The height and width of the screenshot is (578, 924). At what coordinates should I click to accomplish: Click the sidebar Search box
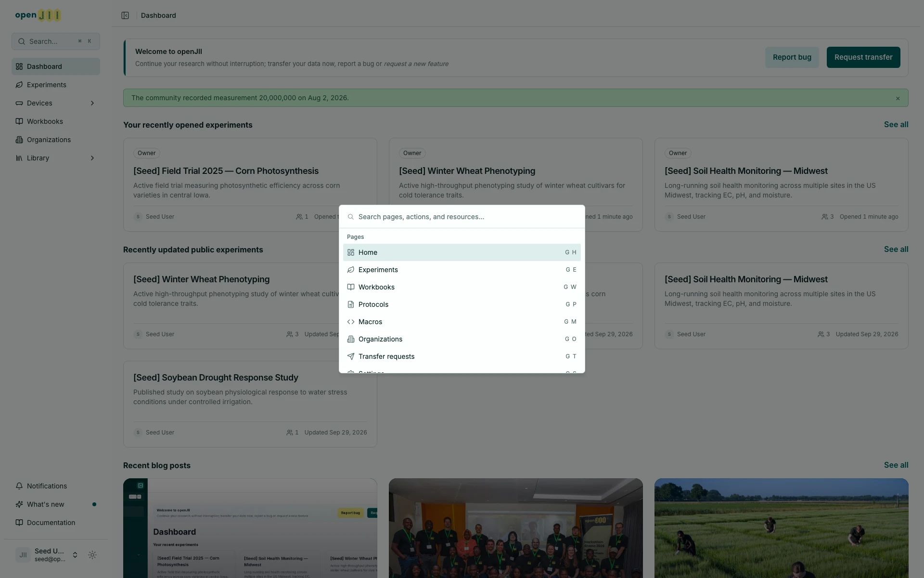tap(56, 41)
